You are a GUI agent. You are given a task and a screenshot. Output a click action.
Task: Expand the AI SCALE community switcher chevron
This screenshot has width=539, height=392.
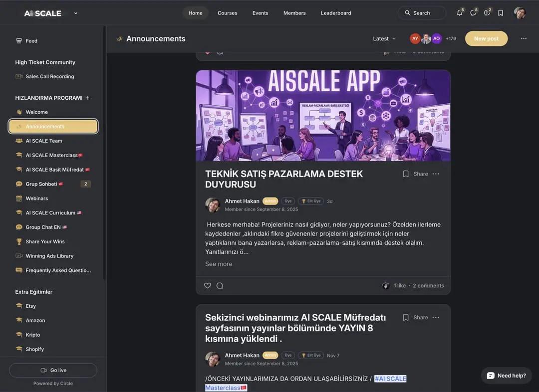76,13
